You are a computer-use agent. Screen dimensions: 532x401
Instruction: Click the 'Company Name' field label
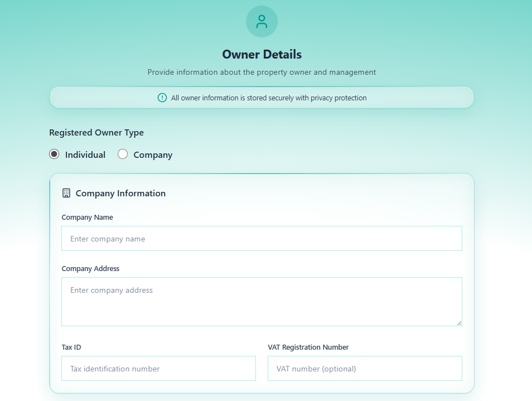[x=87, y=217]
